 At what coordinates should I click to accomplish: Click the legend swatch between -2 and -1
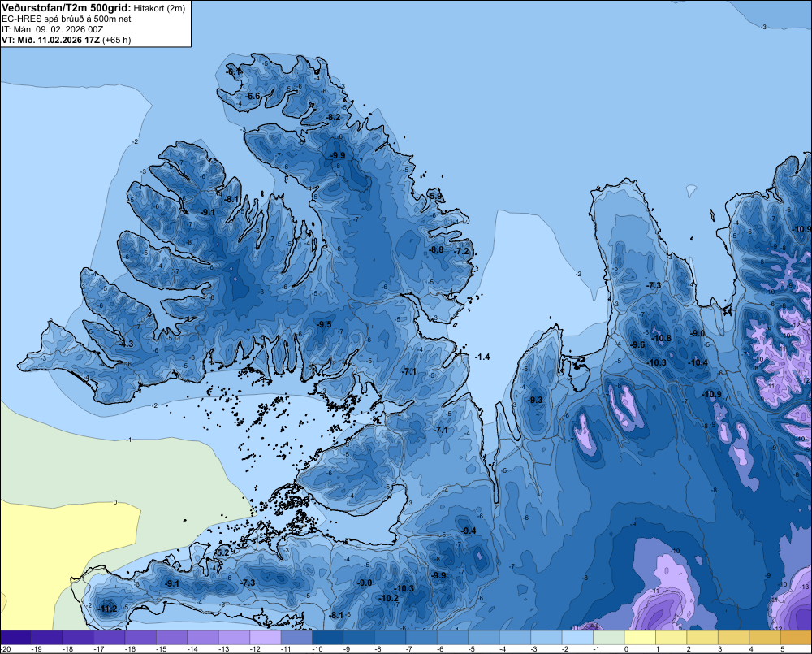pyautogui.click(x=577, y=638)
